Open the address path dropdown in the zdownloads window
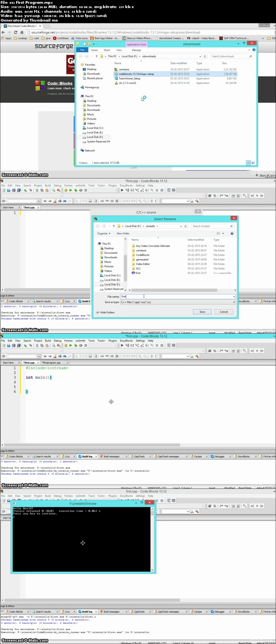Viewport: 276px width, 644px height. pyautogui.click(x=200, y=56)
